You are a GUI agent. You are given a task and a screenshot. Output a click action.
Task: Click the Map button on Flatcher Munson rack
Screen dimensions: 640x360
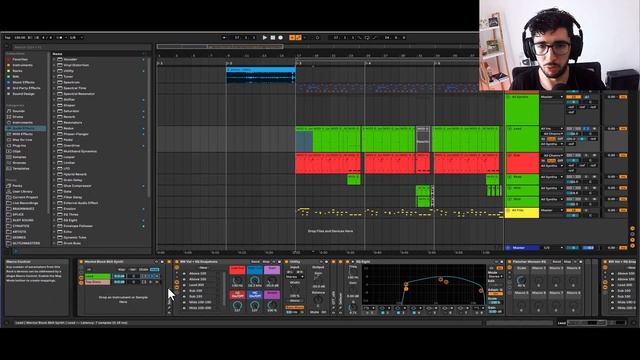(567, 262)
